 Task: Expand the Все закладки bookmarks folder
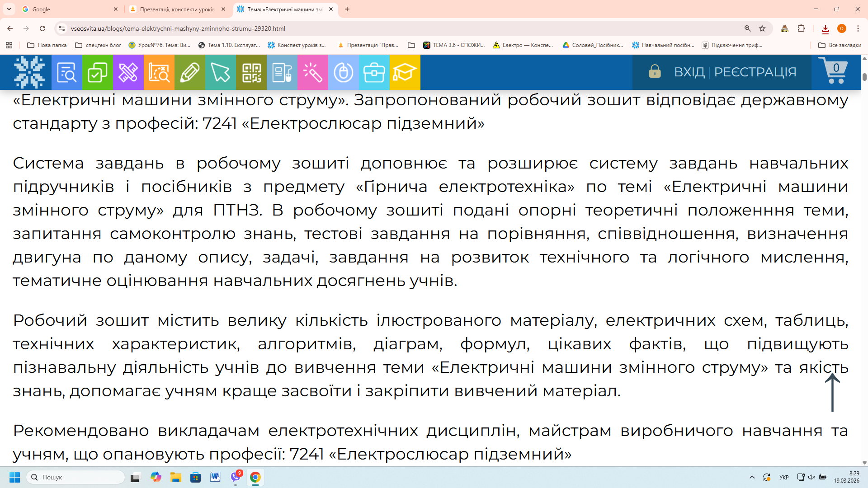point(840,45)
